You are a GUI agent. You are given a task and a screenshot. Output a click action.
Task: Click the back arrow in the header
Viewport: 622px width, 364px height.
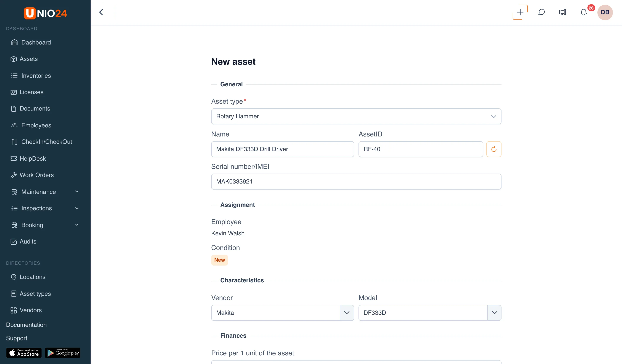pos(101,12)
